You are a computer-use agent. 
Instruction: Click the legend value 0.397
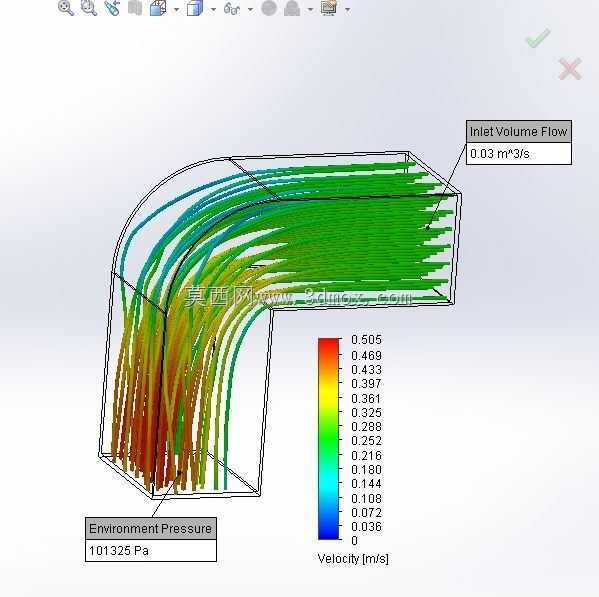tap(366, 383)
